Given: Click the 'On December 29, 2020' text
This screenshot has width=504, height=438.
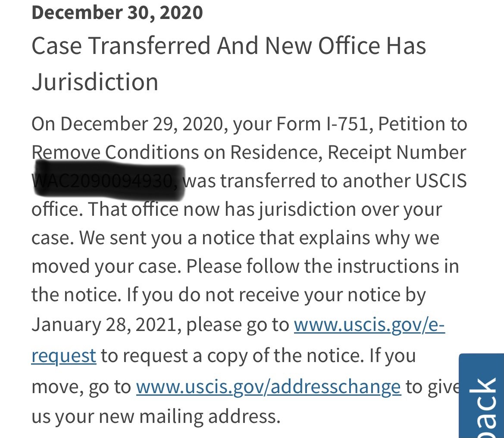Looking at the screenshot, I should pos(128,123).
